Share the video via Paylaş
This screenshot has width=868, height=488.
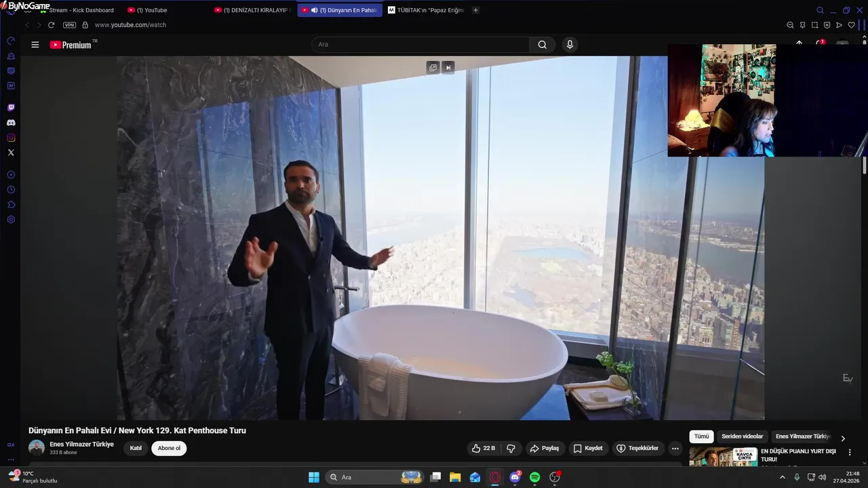(545, 448)
